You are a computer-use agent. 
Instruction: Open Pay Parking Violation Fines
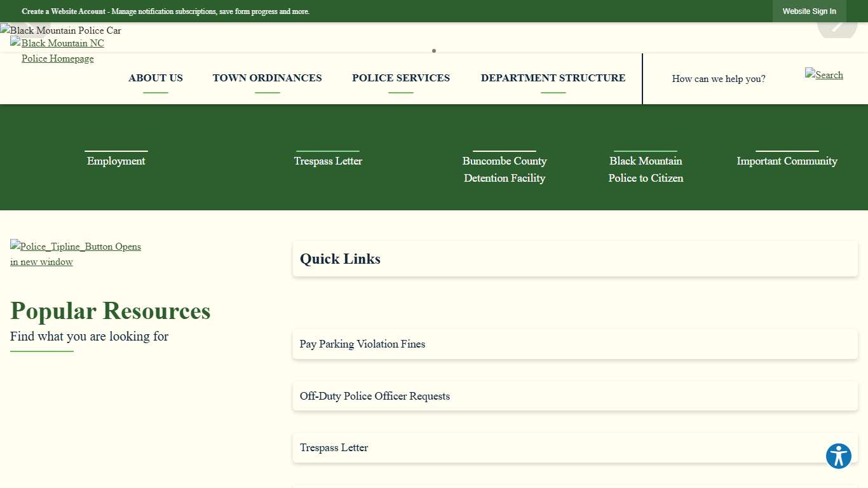(362, 344)
